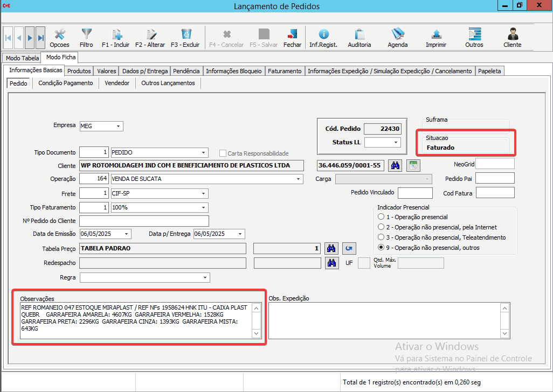553x392 pixels.
Task: Search client with binoculars icon beside CNPJ
Action: (395, 165)
